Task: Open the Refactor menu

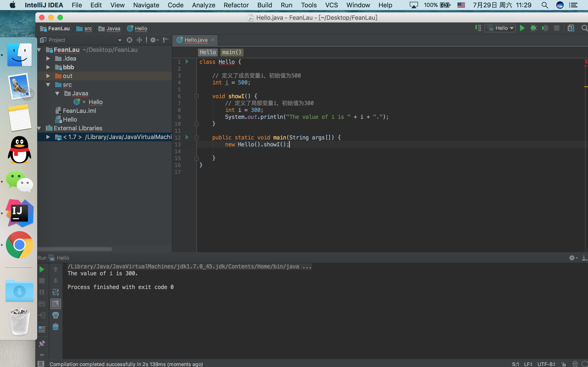Action: 236,5
